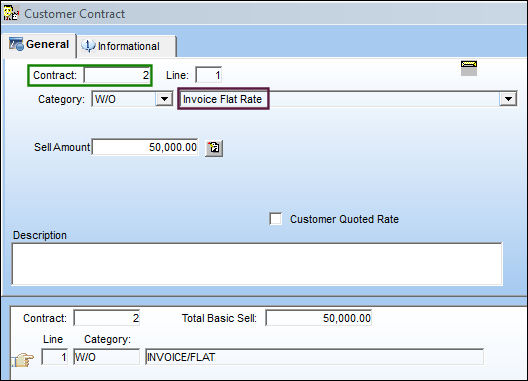Click the top Contract number field
The height and width of the screenshot is (381, 528).
click(117, 75)
